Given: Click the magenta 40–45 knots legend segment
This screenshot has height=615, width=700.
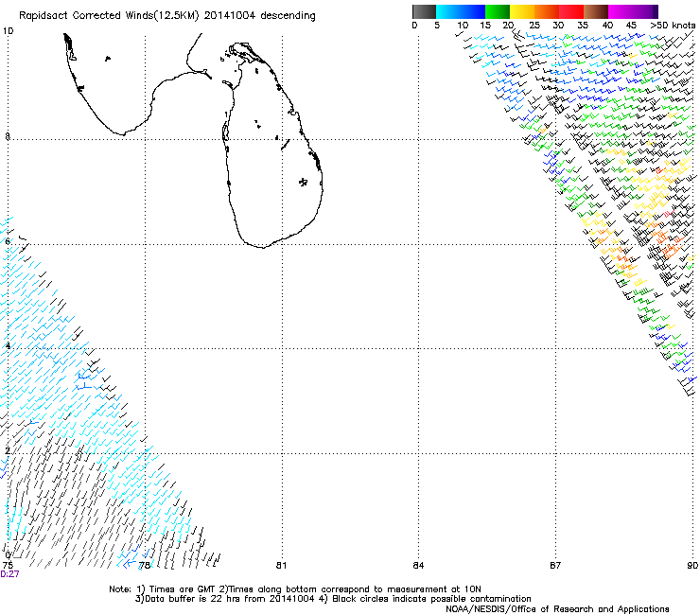Looking at the screenshot, I should tap(621, 11).
